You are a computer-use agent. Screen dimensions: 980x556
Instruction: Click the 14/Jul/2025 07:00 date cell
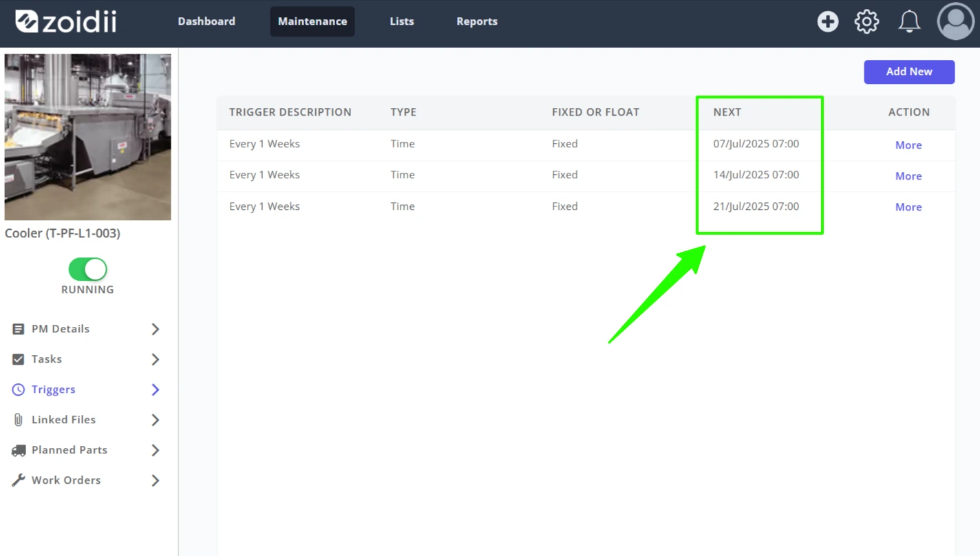756,175
